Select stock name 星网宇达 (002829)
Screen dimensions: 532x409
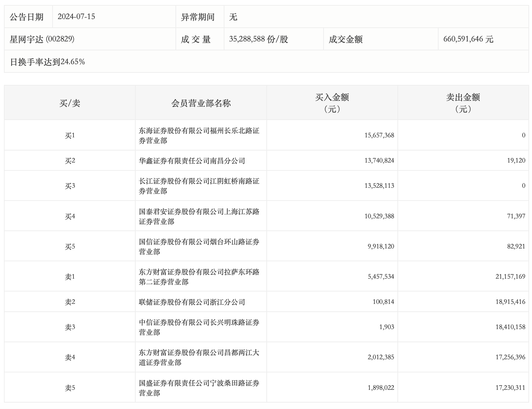point(42,39)
